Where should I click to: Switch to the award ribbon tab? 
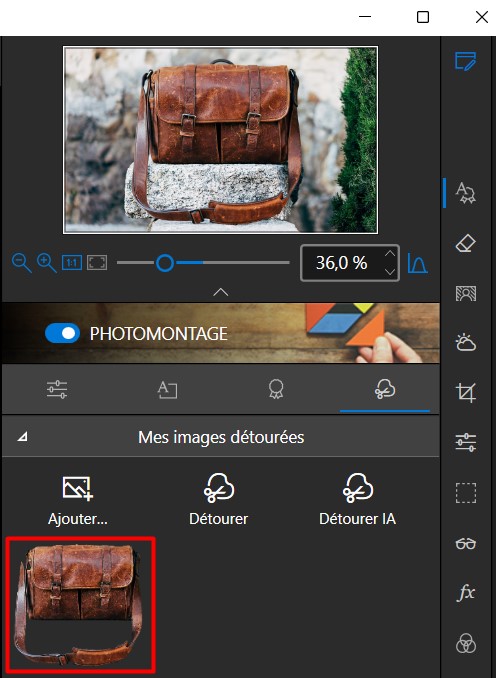click(x=276, y=389)
